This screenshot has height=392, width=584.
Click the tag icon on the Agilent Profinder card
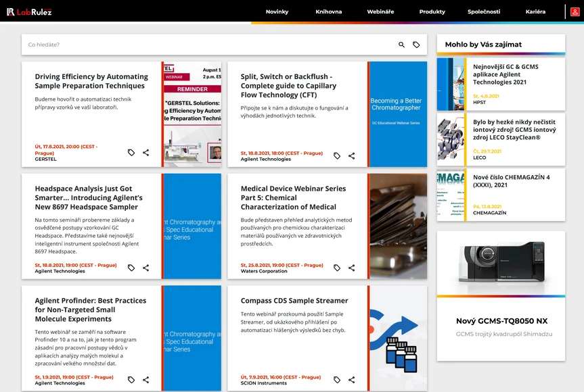click(131, 380)
